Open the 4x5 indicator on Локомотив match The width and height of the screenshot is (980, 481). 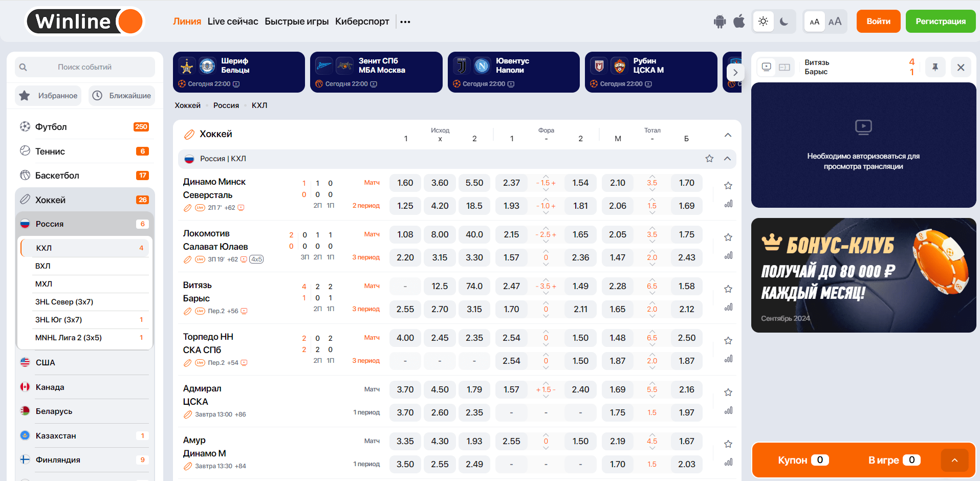[256, 259]
